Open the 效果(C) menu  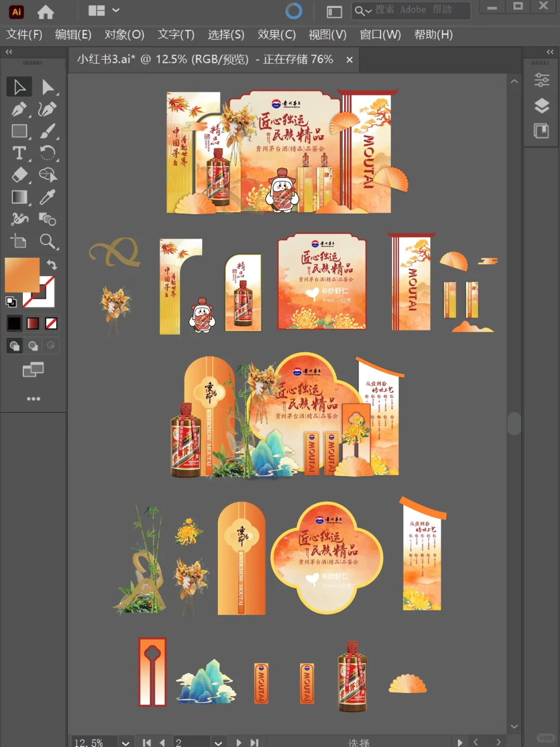pyautogui.click(x=276, y=35)
